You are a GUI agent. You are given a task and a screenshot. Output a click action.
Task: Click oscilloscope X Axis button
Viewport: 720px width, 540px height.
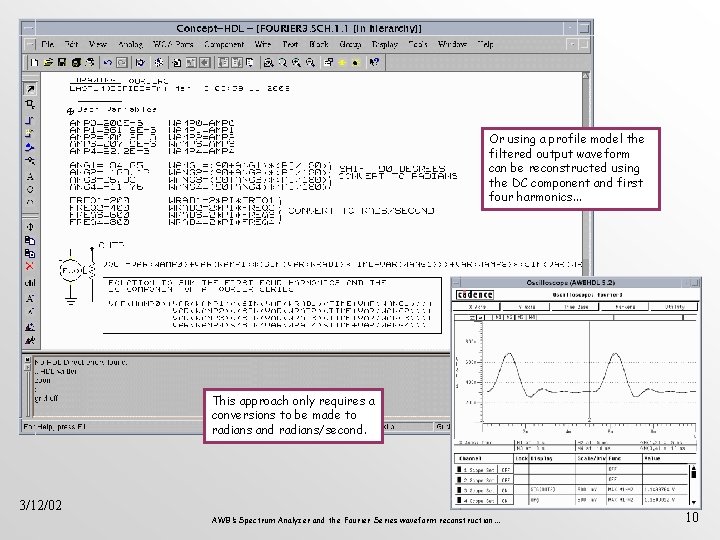tap(478, 306)
